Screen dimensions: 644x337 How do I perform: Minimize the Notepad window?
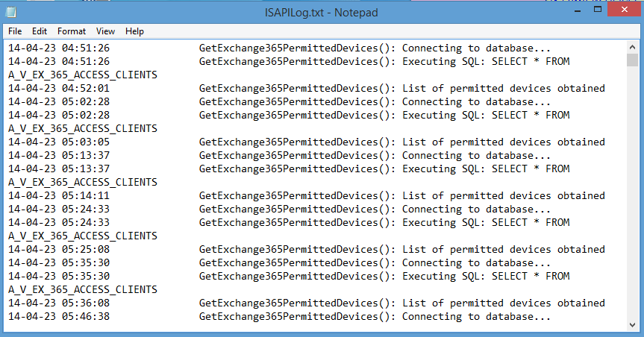[578, 10]
